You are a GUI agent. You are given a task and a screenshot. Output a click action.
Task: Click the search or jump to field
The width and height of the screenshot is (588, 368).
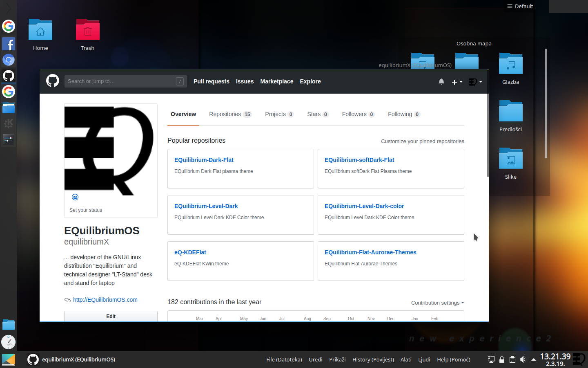pyautogui.click(x=125, y=81)
